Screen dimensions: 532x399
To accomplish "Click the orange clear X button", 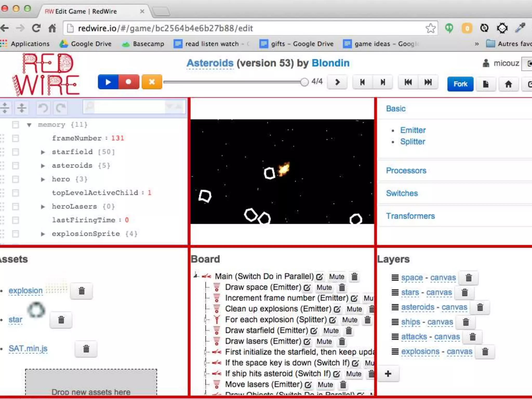I will click(152, 82).
